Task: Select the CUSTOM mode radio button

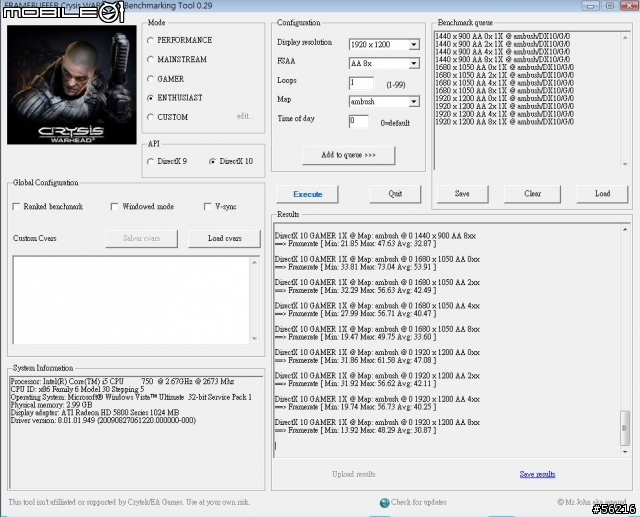Action: [150, 117]
